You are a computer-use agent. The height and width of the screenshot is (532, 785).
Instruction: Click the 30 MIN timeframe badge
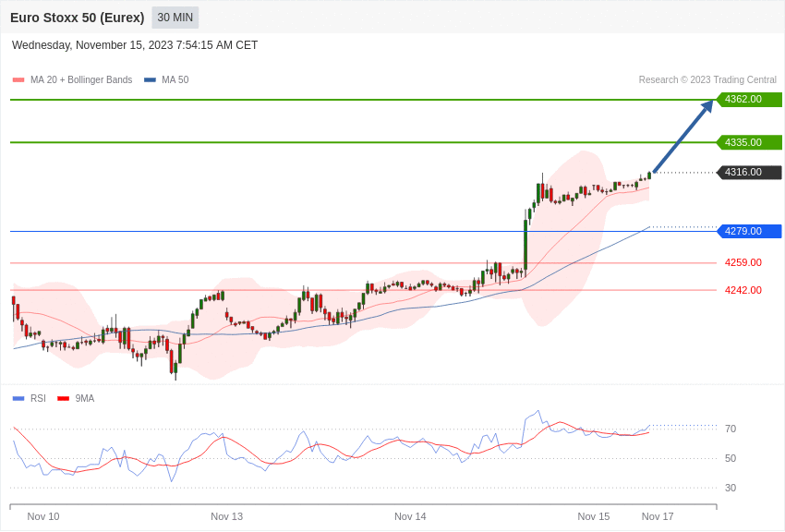pyautogui.click(x=175, y=18)
